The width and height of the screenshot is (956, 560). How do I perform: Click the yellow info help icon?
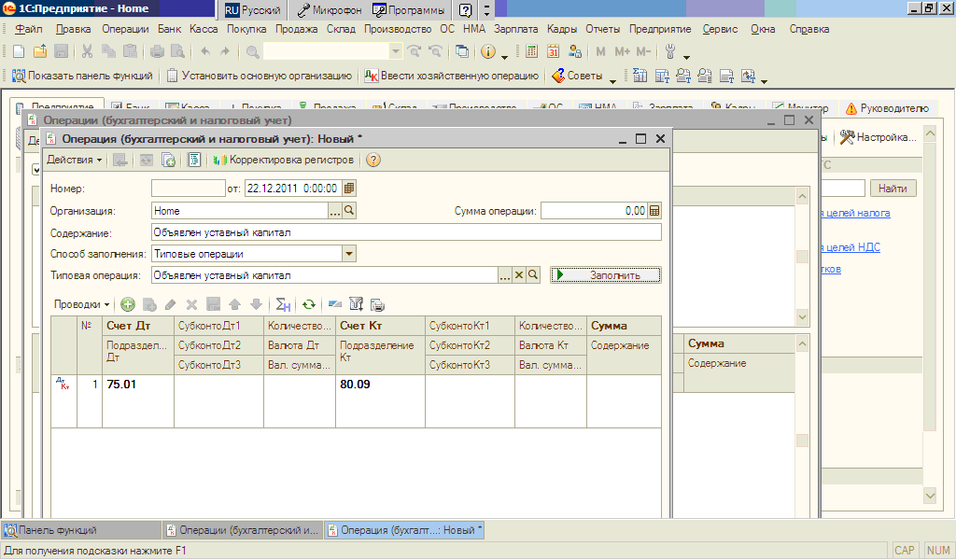[x=487, y=51]
